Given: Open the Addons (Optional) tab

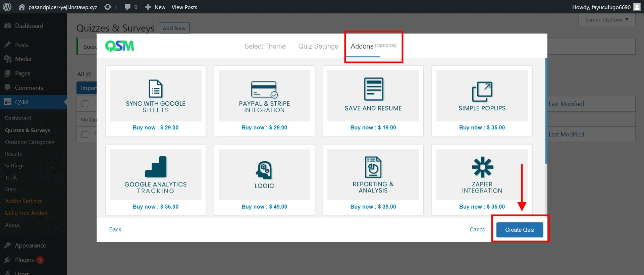Looking at the screenshot, I should 374,46.
